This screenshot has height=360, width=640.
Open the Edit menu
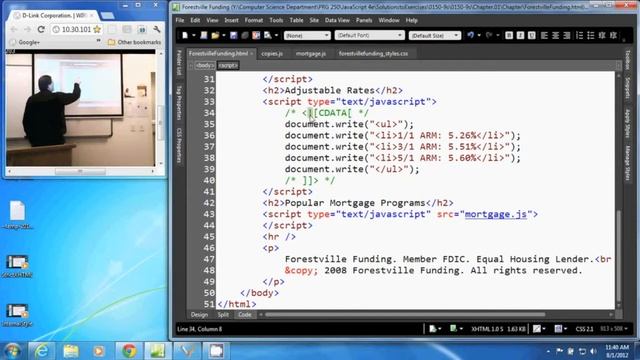tap(195, 20)
